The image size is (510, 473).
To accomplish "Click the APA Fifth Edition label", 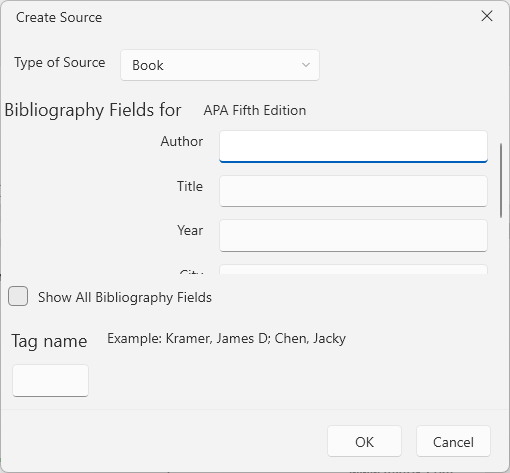I will (255, 110).
